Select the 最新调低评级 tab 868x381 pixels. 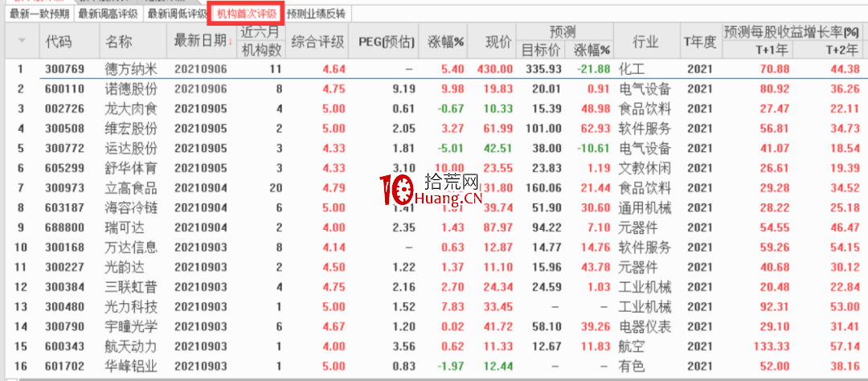point(177,14)
